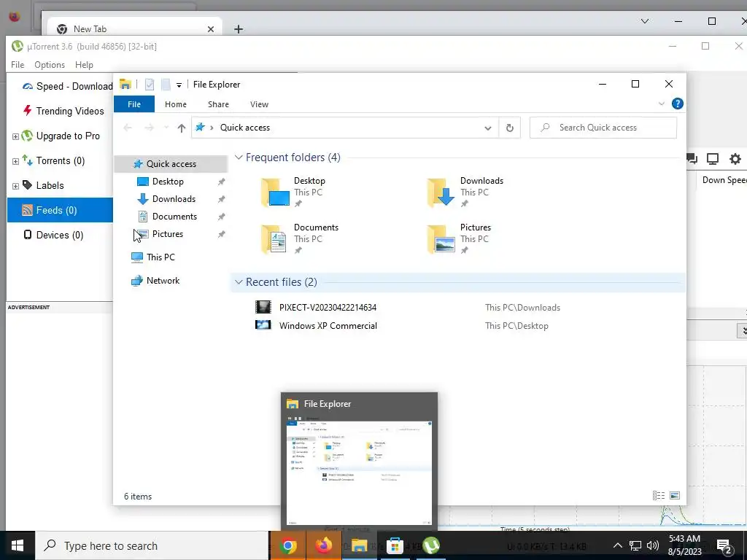Select Network in navigation pane
The image size is (747, 560).
(163, 281)
